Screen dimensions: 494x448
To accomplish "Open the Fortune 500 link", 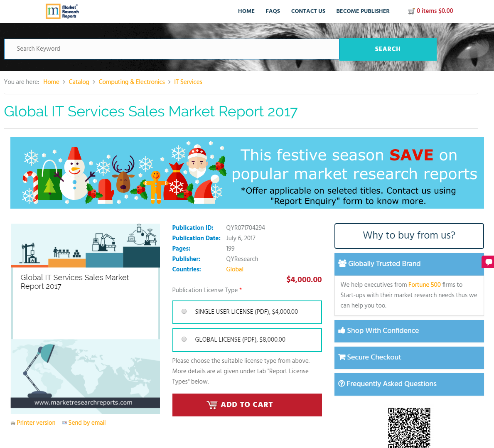I will 424,285.
